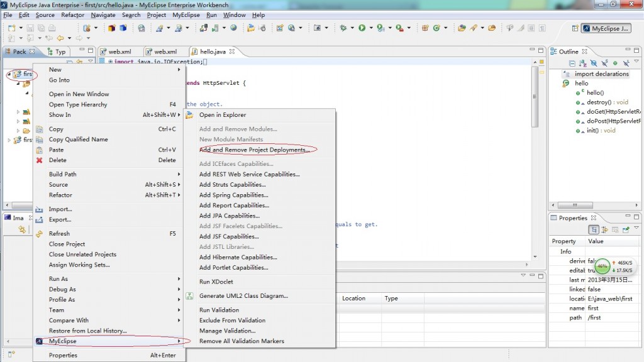The height and width of the screenshot is (362, 644).
Task: Click the Save icon in the toolbar
Action: click(29, 28)
